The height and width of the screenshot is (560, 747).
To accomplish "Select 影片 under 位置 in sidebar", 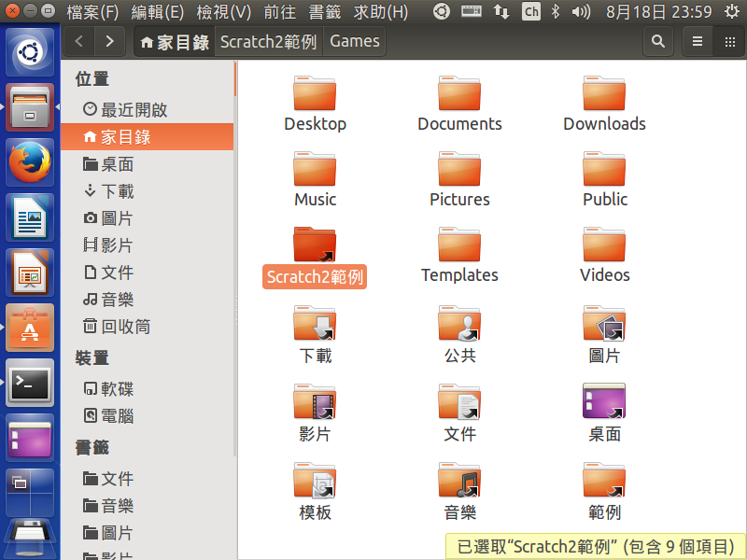I will pyautogui.click(x=148, y=245).
